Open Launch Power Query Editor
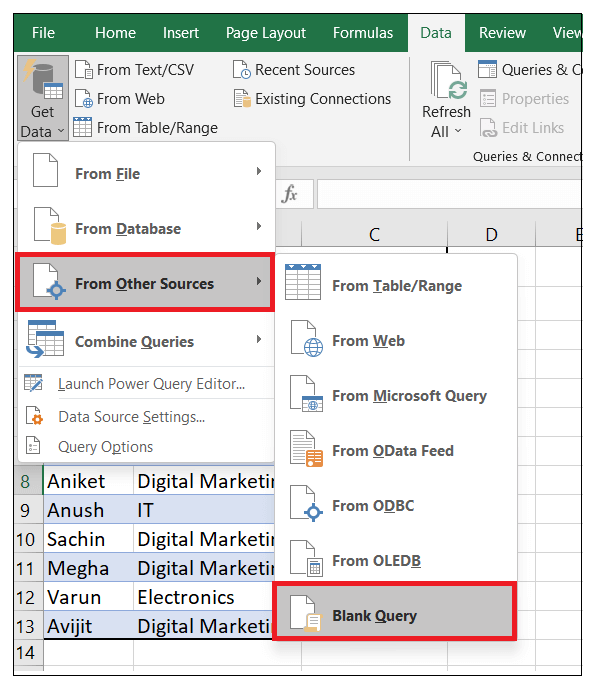600x696 pixels. pos(150,384)
